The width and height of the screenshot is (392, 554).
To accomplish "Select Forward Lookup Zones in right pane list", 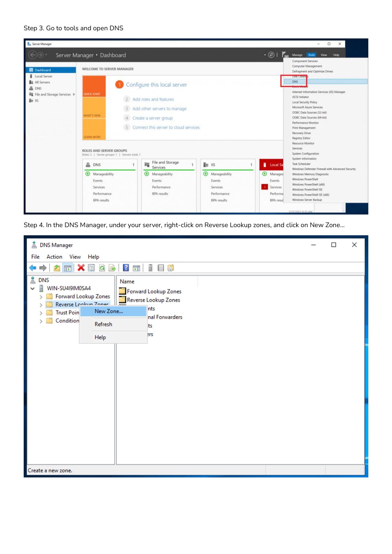I will [x=150, y=291].
